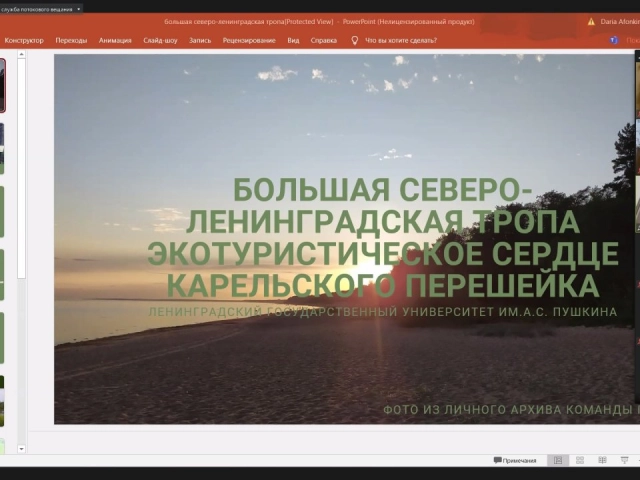
Task: Click the thumbnail pane scroll-down arrow
Action: 22,449
